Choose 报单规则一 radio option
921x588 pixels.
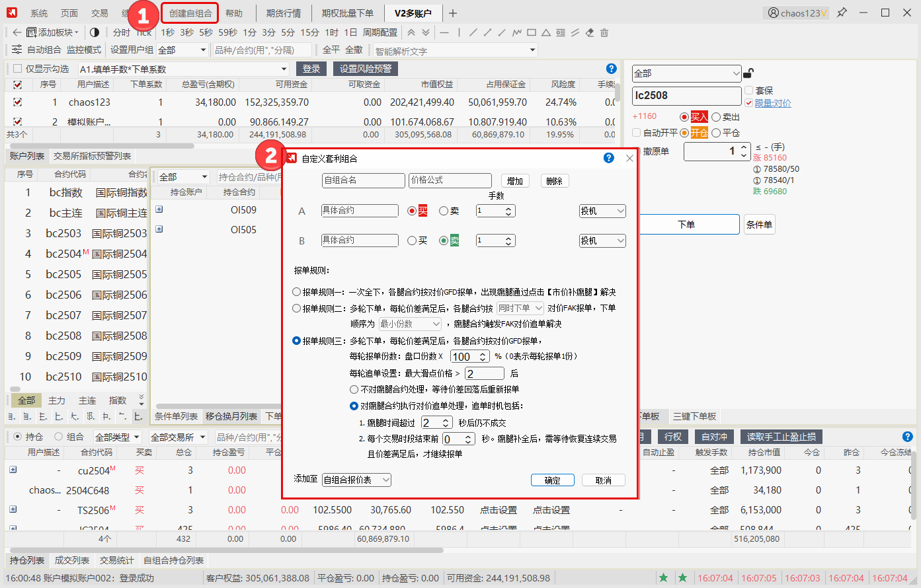click(x=297, y=291)
